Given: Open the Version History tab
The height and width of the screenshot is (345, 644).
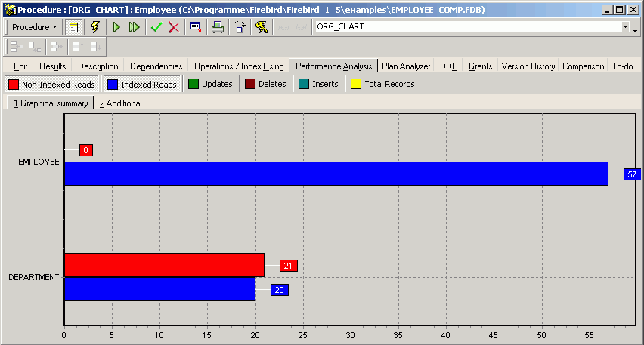Looking at the screenshot, I should click(528, 66).
